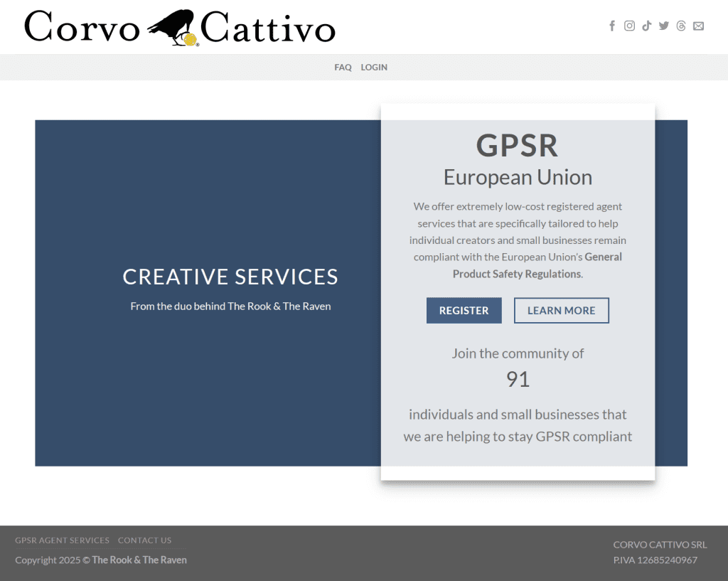Open the Instagram profile icon
This screenshot has width=728, height=581.
click(x=629, y=26)
